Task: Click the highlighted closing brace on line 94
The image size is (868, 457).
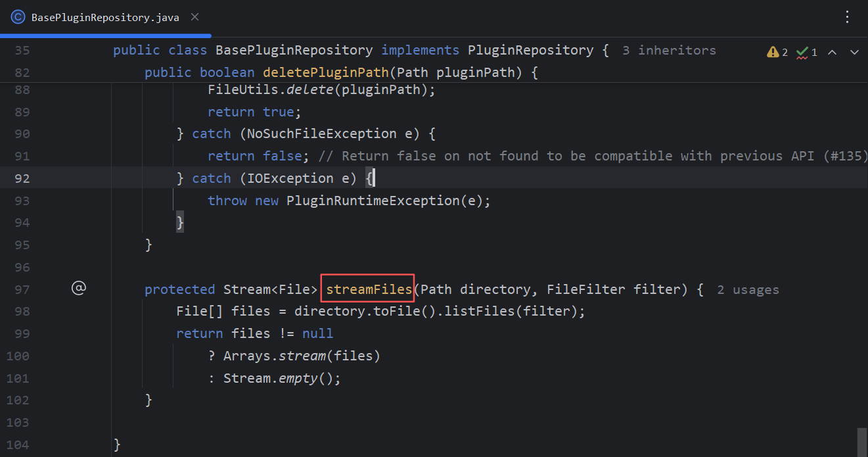Action: [x=180, y=223]
